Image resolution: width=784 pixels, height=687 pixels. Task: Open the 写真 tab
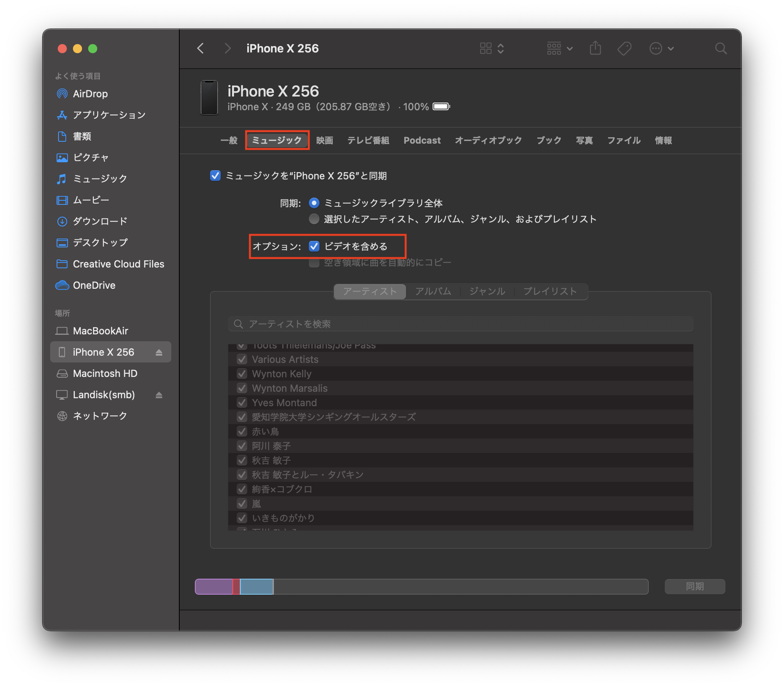click(x=584, y=140)
